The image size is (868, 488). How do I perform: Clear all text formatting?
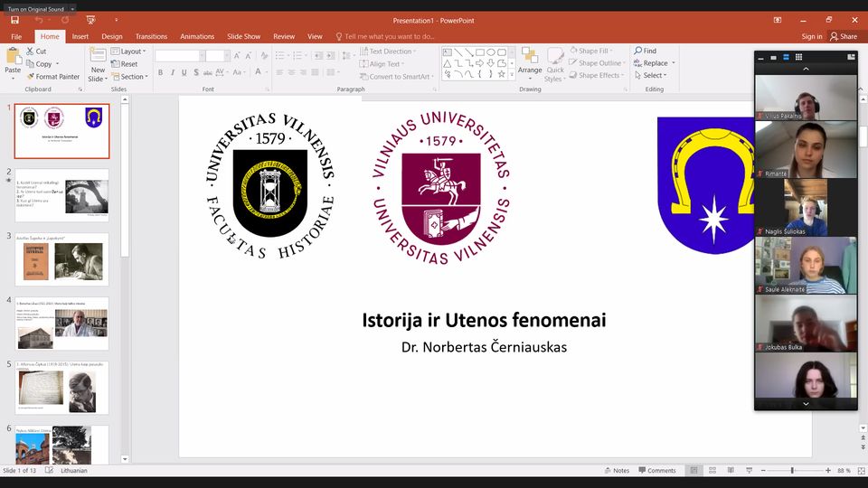point(264,56)
